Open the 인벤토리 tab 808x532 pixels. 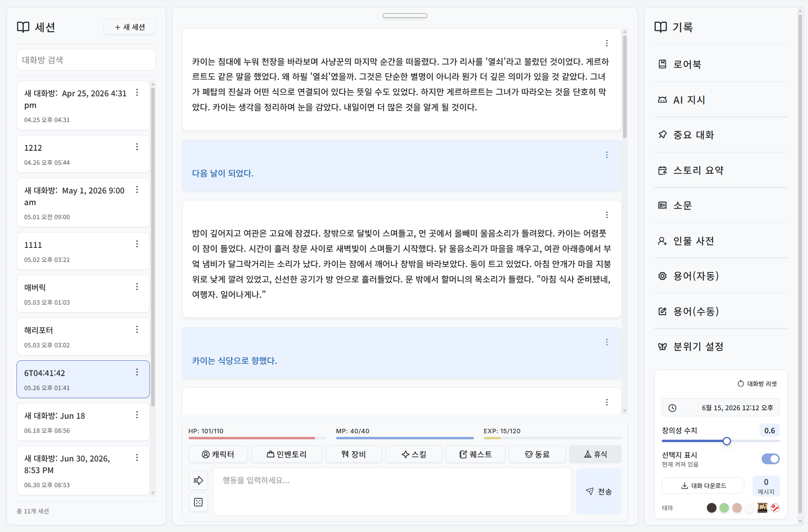coord(287,455)
